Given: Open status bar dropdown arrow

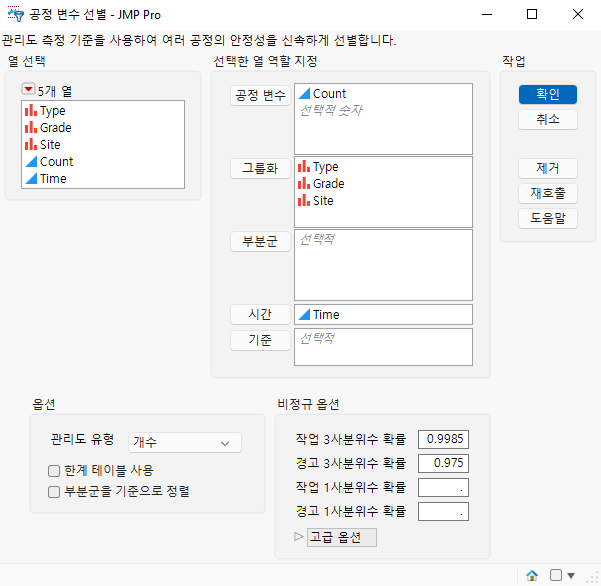Looking at the screenshot, I should 571,575.
